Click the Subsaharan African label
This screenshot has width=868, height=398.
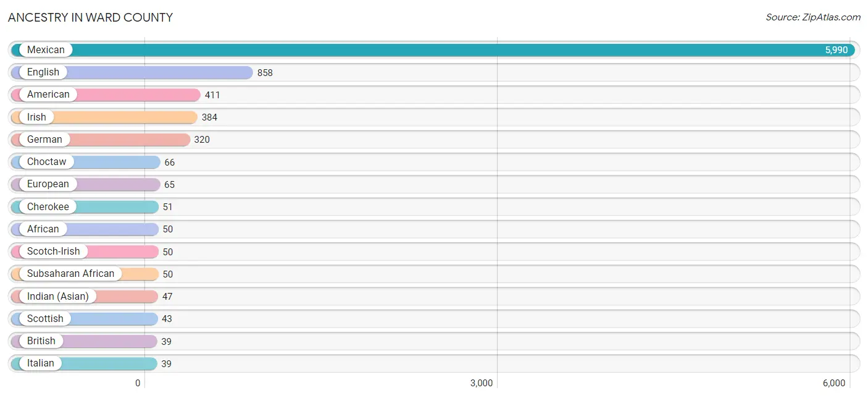[71, 273]
